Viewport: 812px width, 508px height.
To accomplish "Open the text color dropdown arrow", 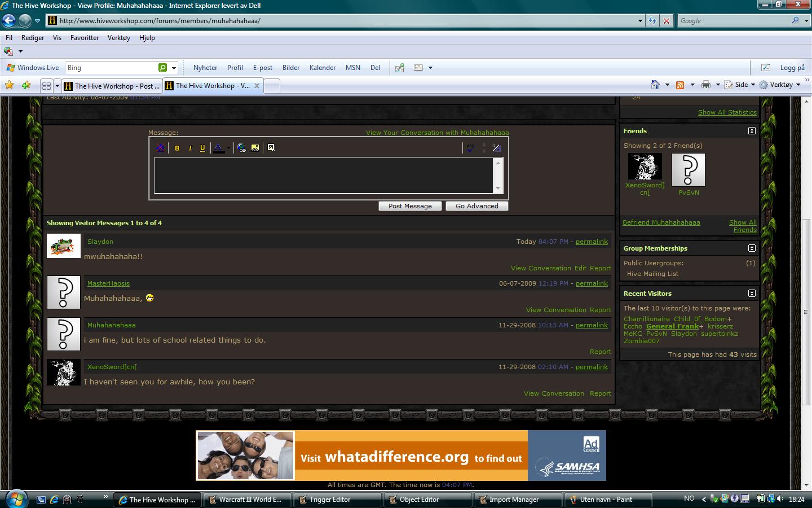I will click(228, 148).
